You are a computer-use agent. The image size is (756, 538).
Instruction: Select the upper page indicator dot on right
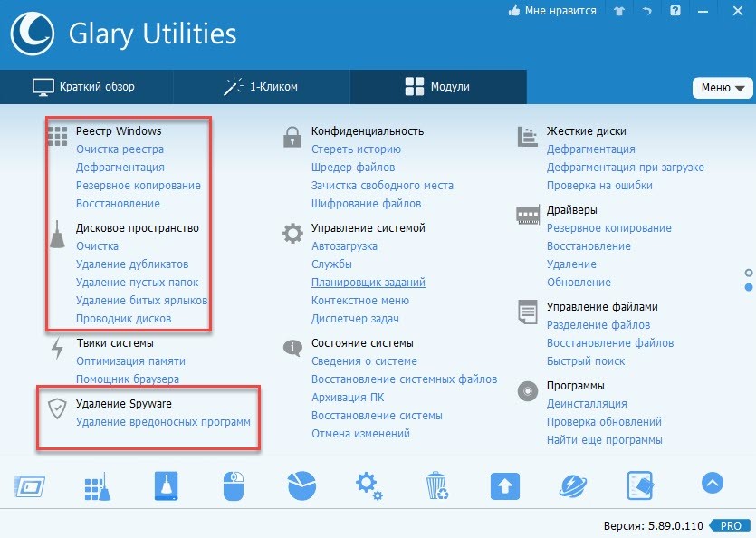point(749,273)
